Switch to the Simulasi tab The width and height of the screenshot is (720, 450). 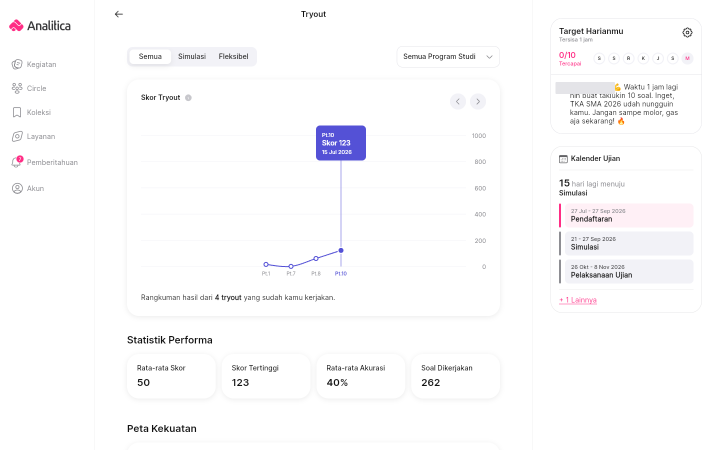[192, 56]
